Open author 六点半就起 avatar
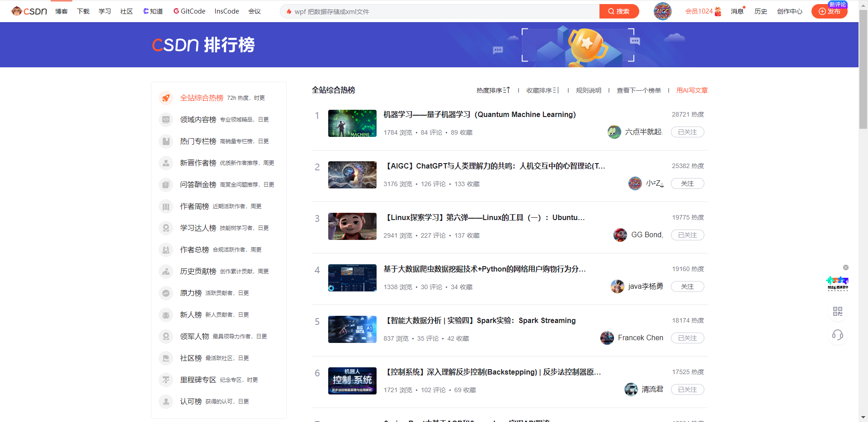The width and height of the screenshot is (868, 422). (614, 132)
